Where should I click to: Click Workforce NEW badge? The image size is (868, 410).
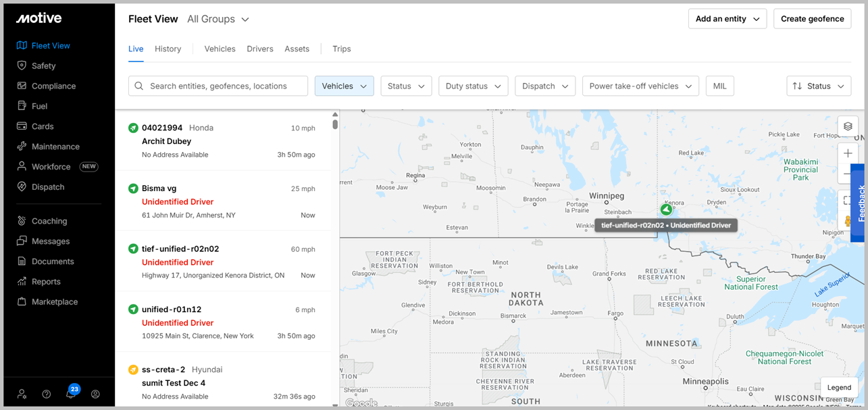[x=88, y=167]
